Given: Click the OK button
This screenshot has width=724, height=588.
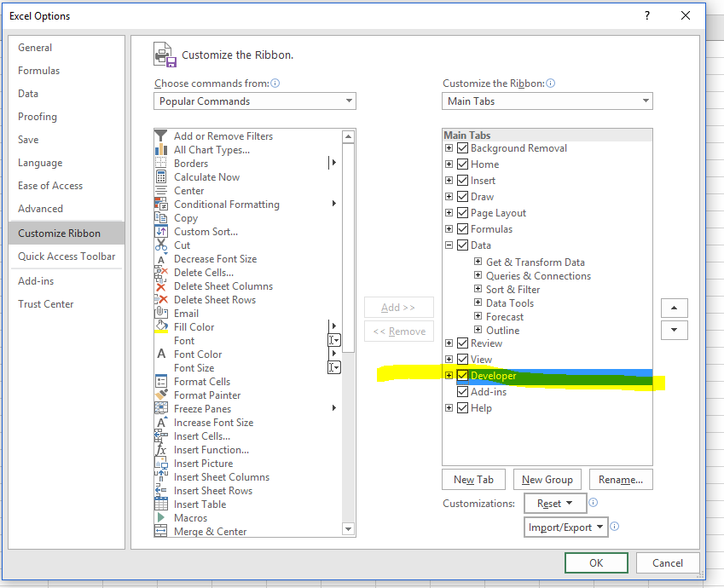Looking at the screenshot, I should tap(596, 562).
